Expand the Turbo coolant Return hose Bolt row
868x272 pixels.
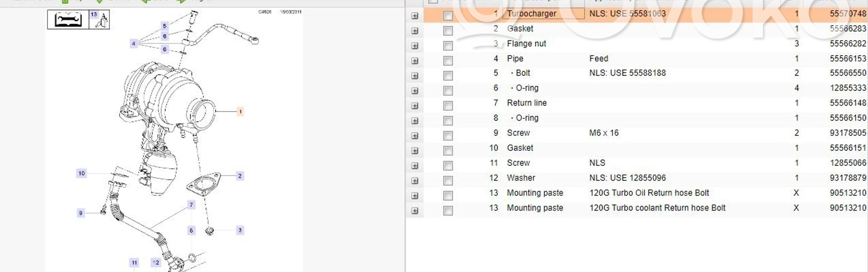[415, 211]
